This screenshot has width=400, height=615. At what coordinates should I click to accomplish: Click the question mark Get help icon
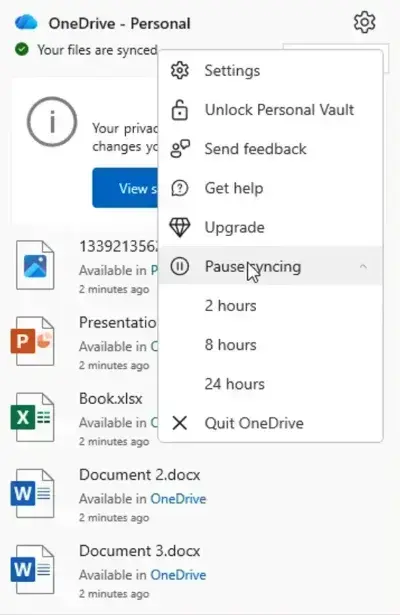(x=180, y=188)
